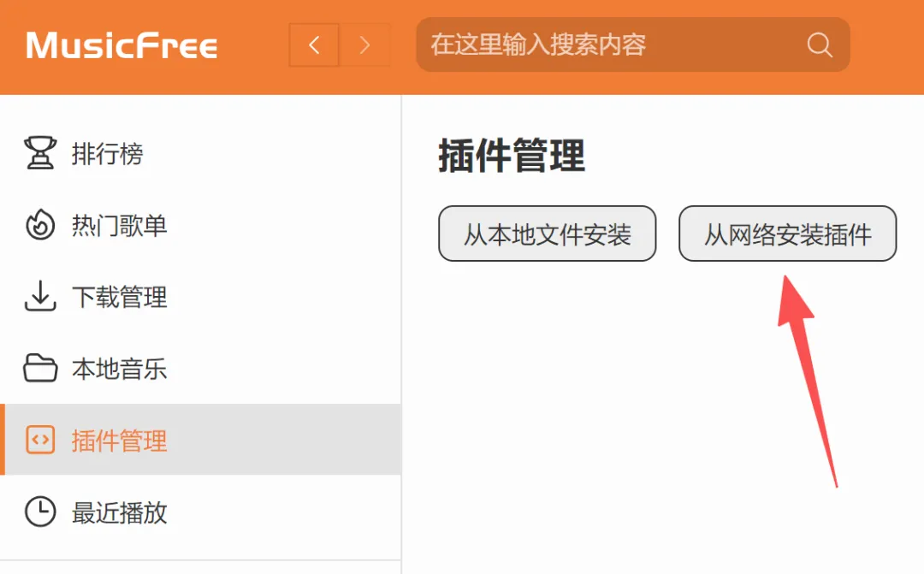Image resolution: width=924 pixels, height=574 pixels.
Task: Select the highlighted 插件管理 sidebar item
Action: (119, 441)
